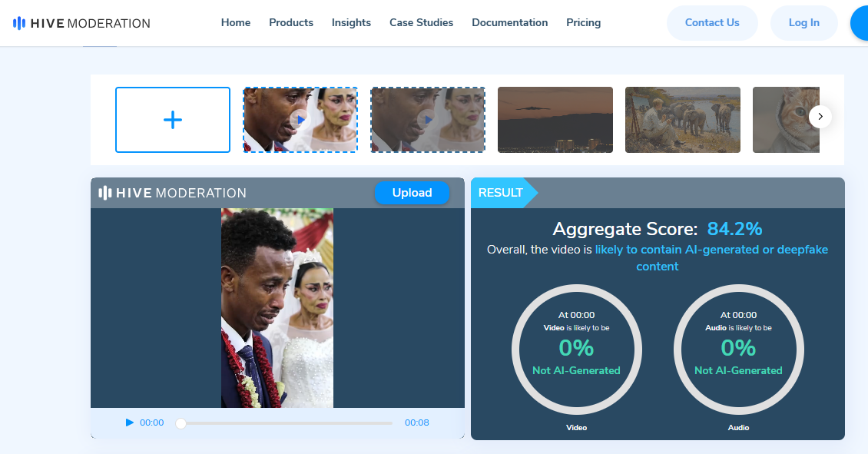The width and height of the screenshot is (868, 454).
Task: Click the next arrow in thumbnail carousel
Action: (x=820, y=117)
